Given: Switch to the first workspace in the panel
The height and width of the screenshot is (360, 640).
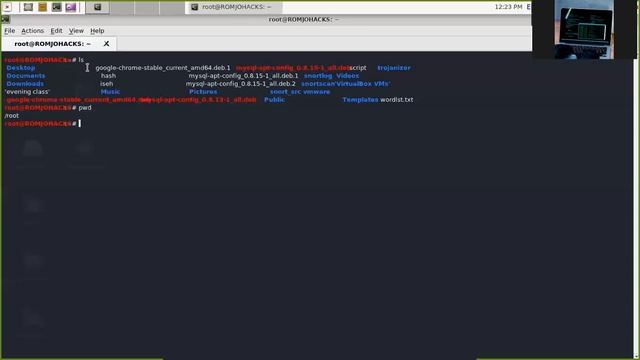Looking at the screenshot, I should (97, 7).
